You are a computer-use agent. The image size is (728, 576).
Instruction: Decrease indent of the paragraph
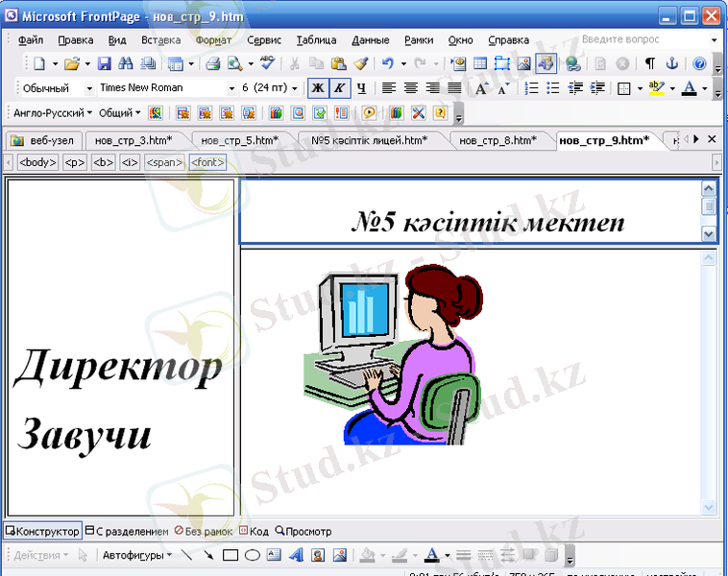point(575,88)
